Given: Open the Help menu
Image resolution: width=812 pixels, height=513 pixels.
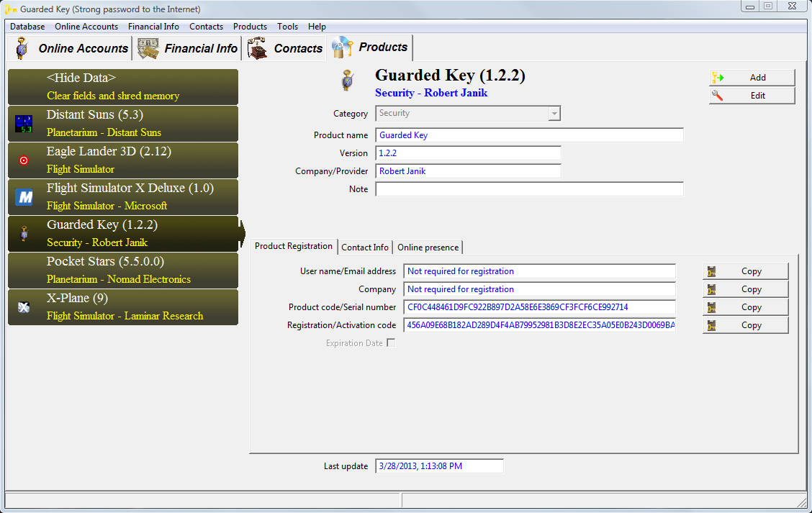Looking at the screenshot, I should (x=317, y=27).
